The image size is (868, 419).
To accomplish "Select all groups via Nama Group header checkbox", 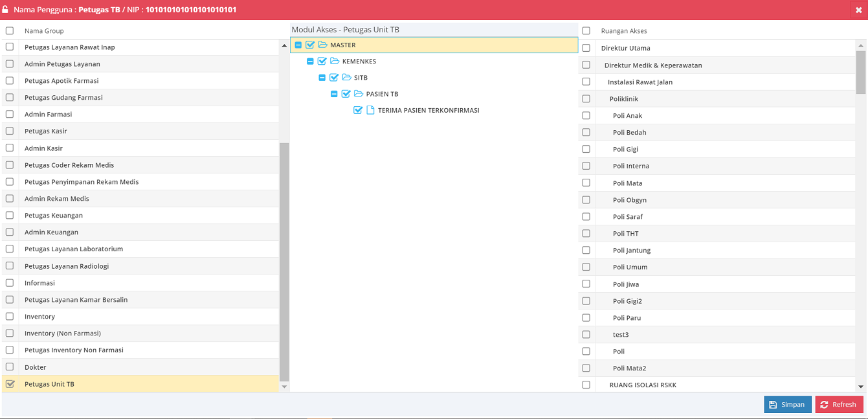I will click(x=10, y=30).
